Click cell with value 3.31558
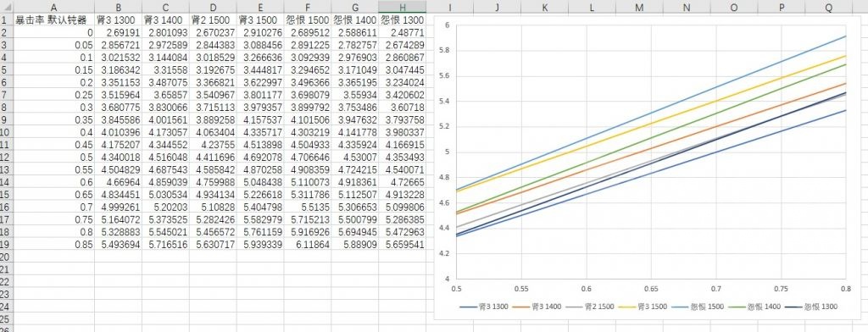868x332 pixels. 165,70
